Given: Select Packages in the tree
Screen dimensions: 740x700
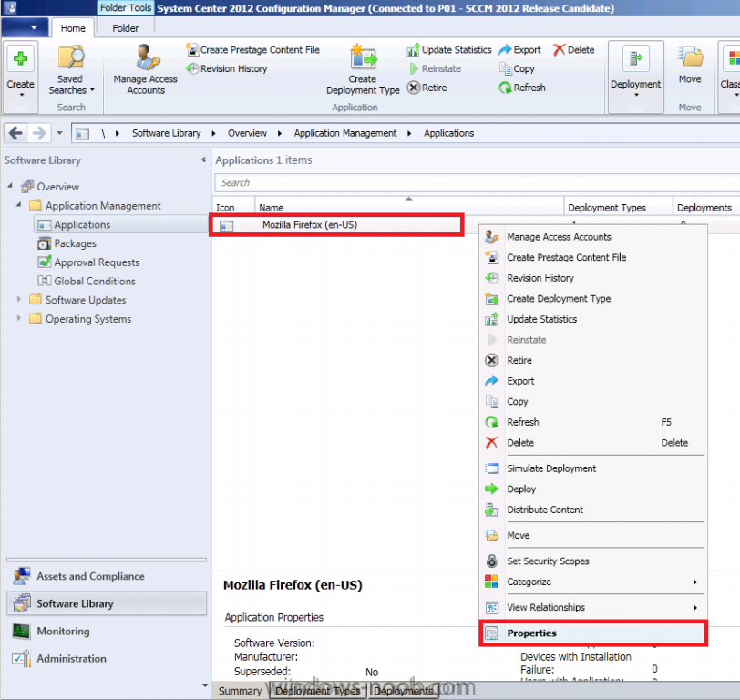Looking at the screenshot, I should 75,243.
